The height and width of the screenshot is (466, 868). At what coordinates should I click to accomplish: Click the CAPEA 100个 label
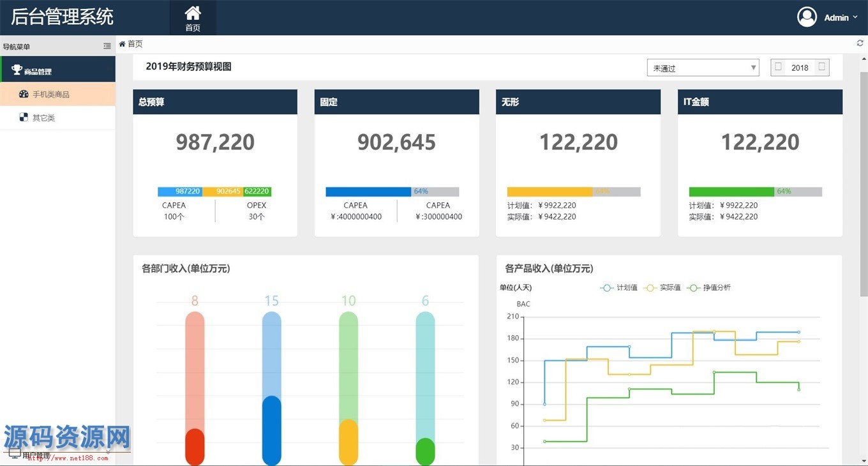point(174,211)
